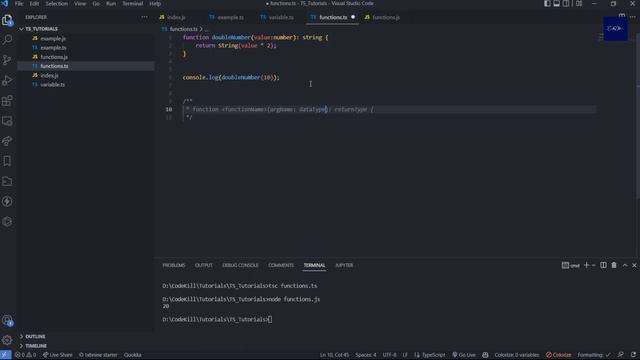
Task: Toggle the secondary side bar layout button
Action: (x=566, y=4)
